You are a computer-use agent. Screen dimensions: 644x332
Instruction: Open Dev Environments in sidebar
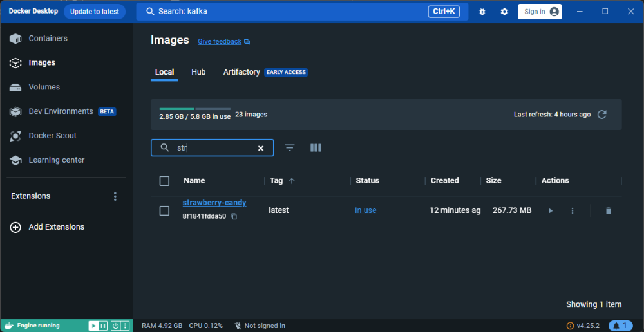coord(61,111)
